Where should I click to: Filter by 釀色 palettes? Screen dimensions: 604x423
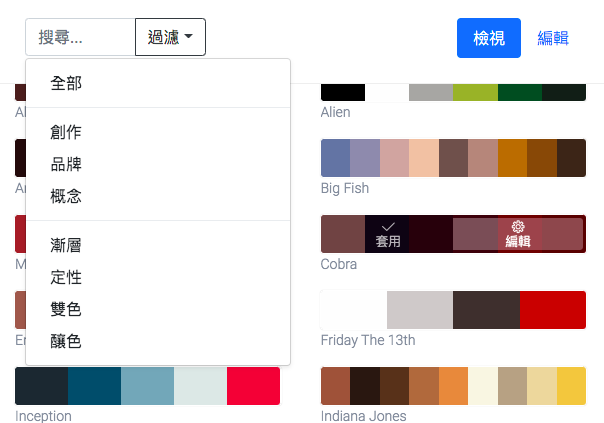point(66,341)
